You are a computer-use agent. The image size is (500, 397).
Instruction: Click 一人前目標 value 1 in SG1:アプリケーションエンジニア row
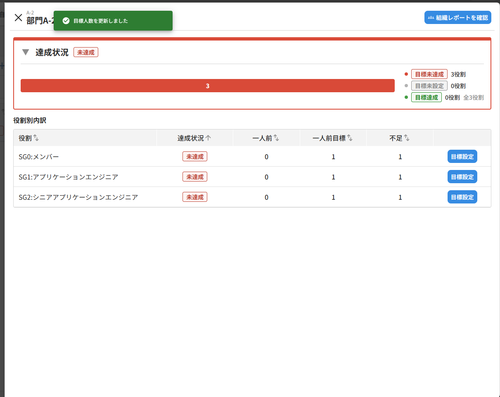333,177
